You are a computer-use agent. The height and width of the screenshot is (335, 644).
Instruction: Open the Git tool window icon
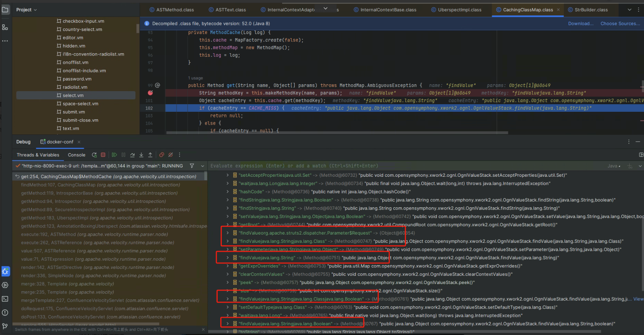(x=5, y=326)
